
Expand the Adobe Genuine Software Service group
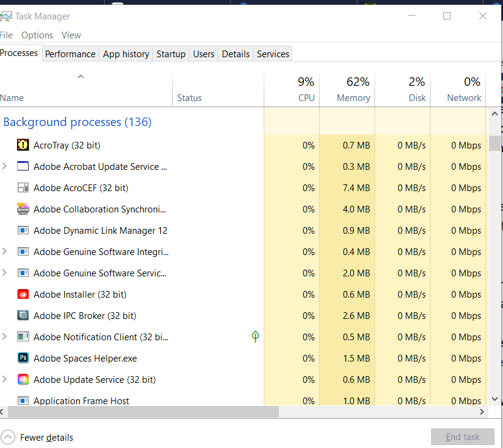click(x=4, y=273)
